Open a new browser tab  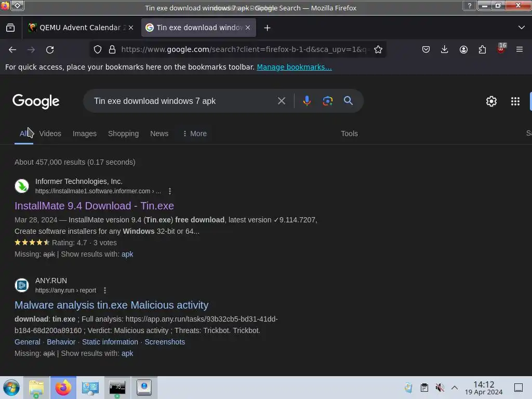point(268,28)
